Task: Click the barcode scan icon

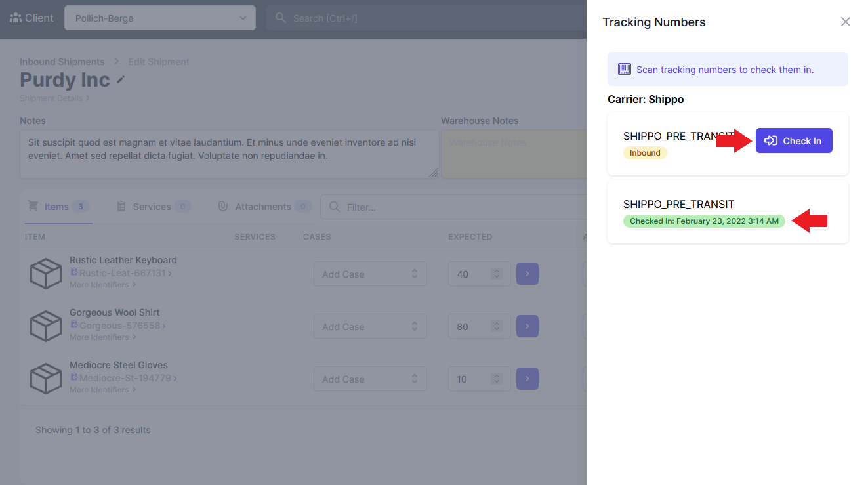Action: click(625, 69)
